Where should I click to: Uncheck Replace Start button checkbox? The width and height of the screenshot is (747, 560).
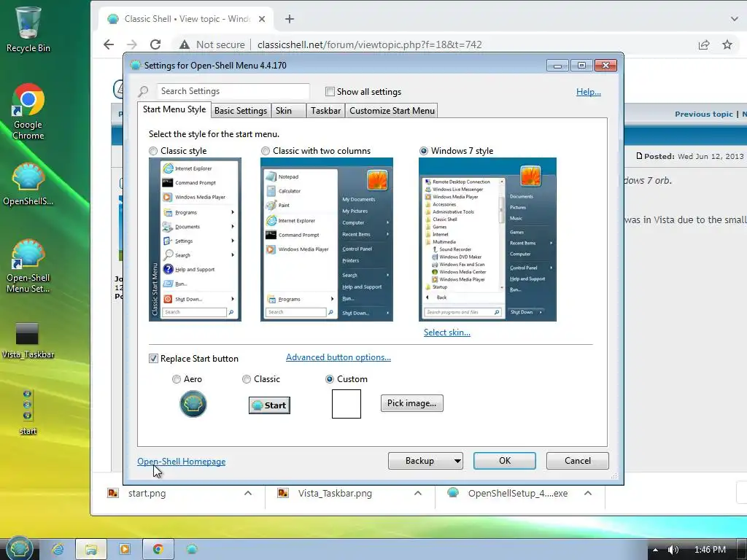click(153, 359)
